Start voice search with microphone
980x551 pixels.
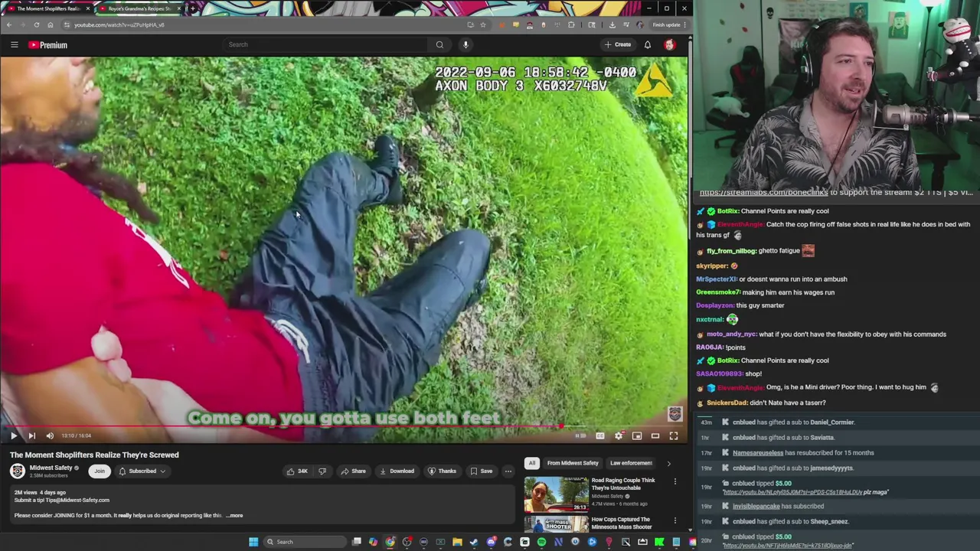(x=465, y=44)
